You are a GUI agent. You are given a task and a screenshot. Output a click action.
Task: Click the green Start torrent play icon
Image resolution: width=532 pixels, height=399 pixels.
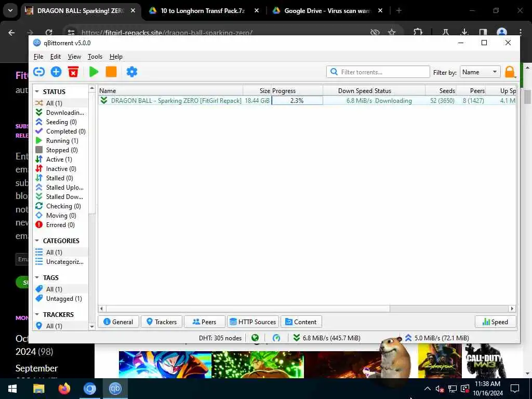pyautogui.click(x=94, y=72)
